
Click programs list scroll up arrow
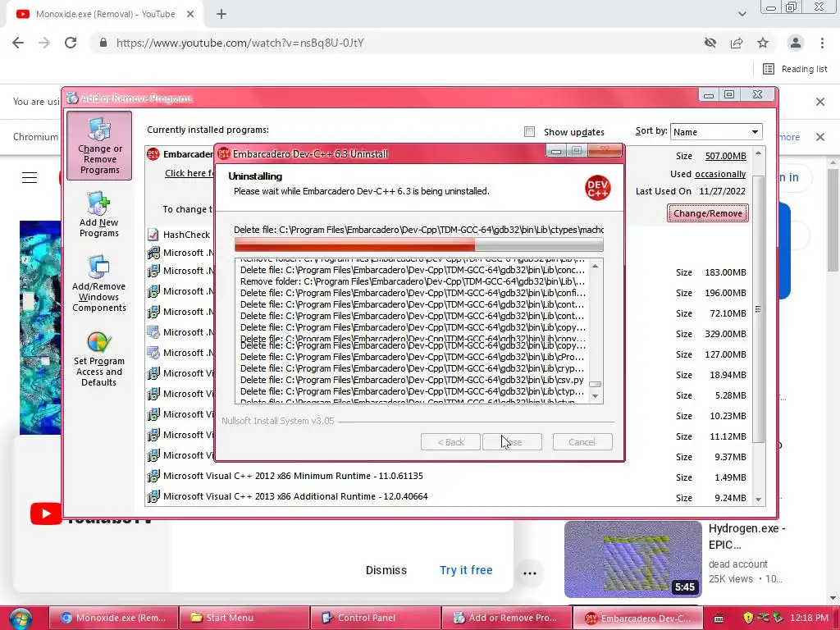coord(758,153)
